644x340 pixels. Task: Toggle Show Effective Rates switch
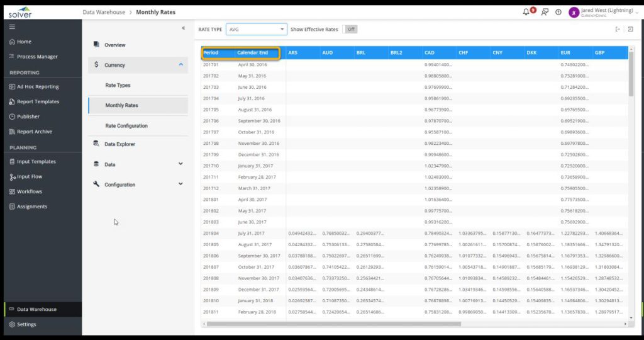tap(351, 29)
